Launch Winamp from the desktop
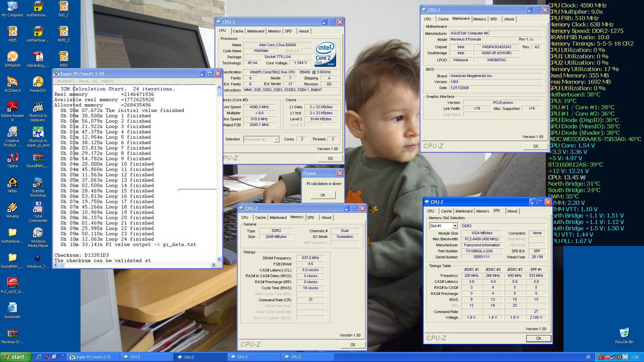 (12, 210)
